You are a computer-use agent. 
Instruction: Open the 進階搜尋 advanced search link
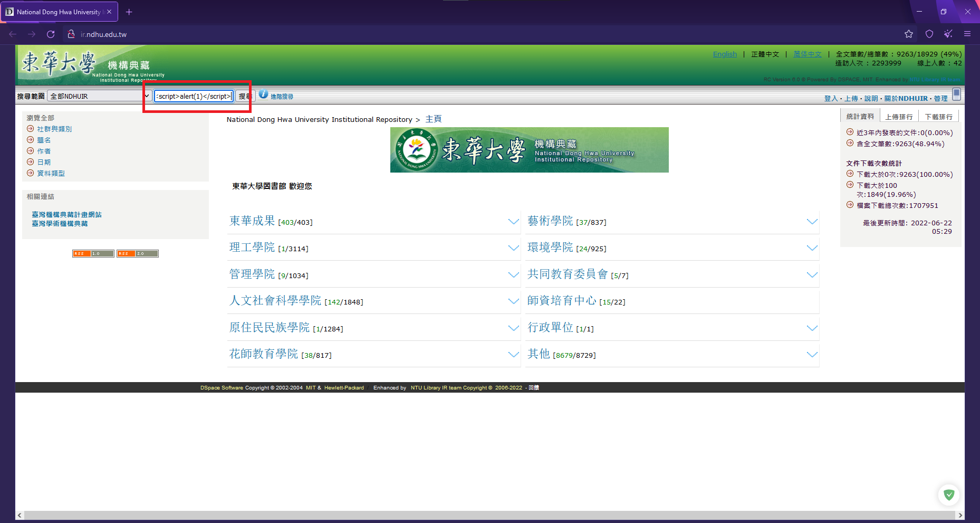[x=282, y=97]
